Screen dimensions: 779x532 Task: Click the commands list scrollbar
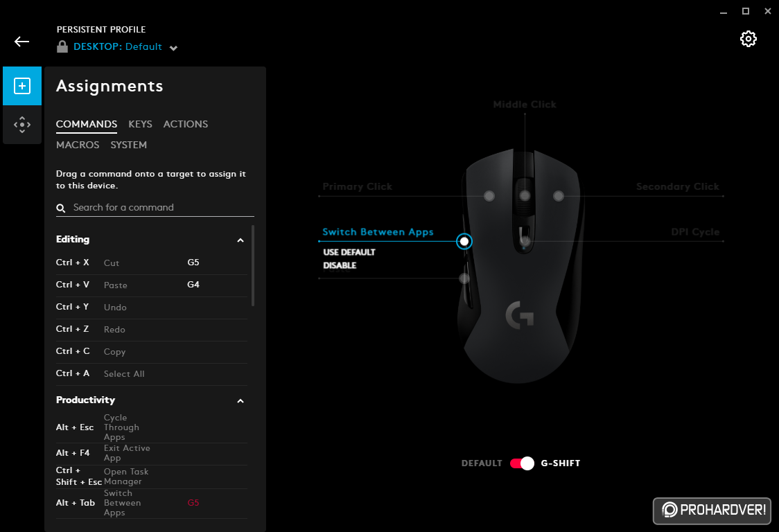pyautogui.click(x=253, y=266)
